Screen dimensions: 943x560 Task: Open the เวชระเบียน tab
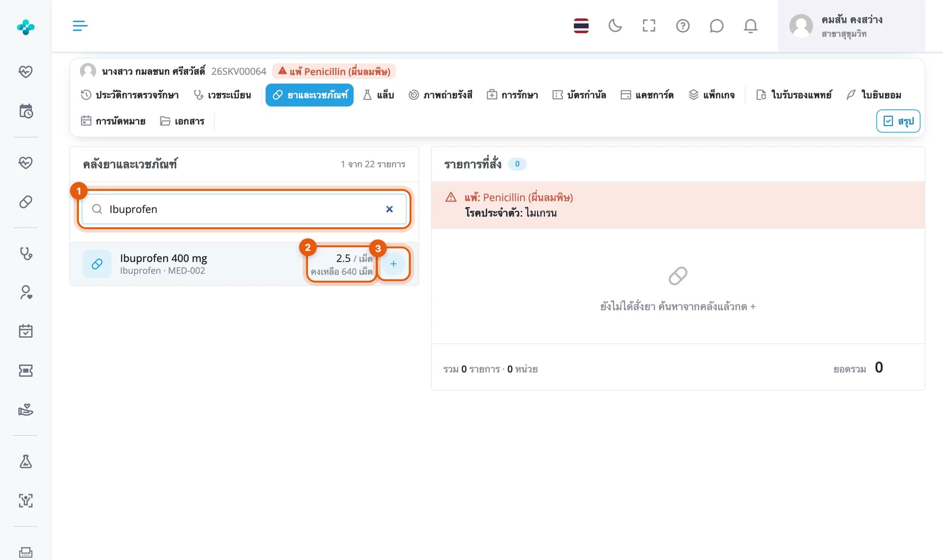(x=222, y=95)
